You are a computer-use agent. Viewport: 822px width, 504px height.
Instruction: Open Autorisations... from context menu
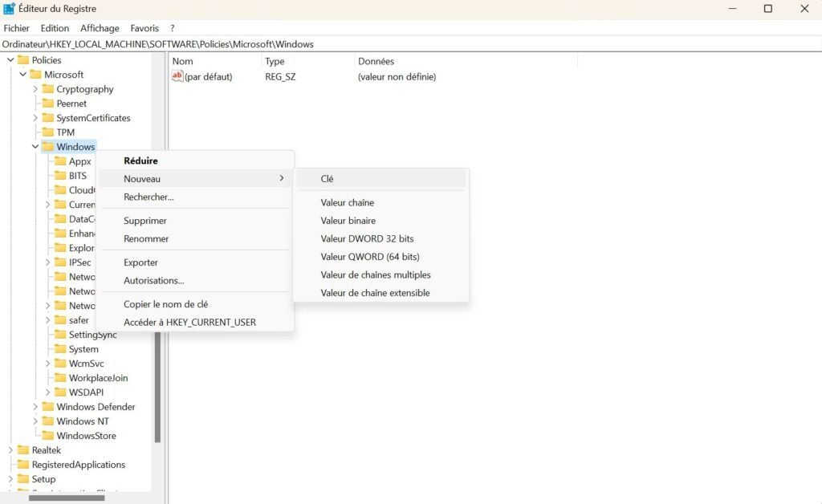click(194, 280)
